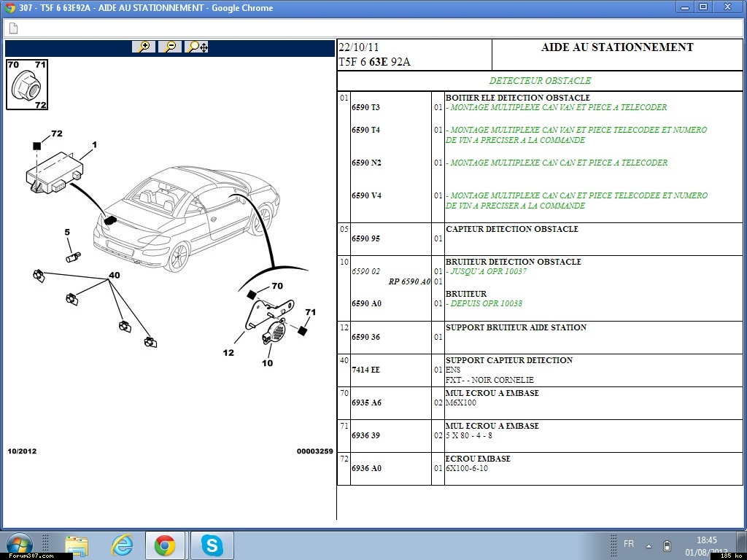747x560 pixels.
Task: Show hidden system tray icons
Action: point(649,545)
